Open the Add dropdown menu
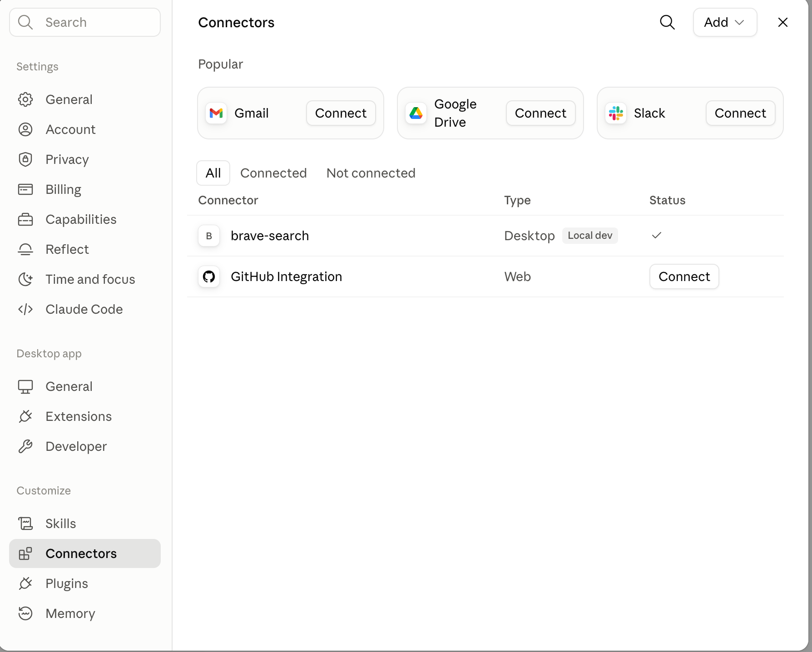This screenshot has height=652, width=812. tap(725, 22)
